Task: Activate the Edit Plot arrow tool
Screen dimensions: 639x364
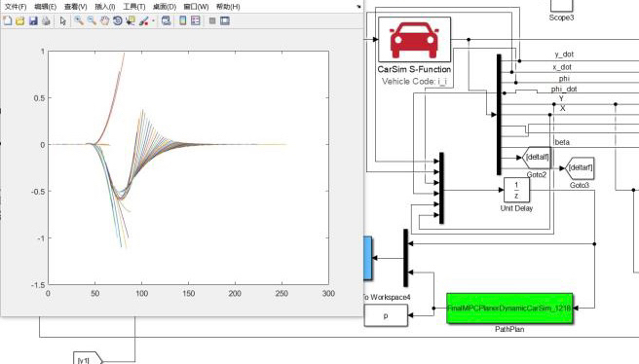Action: (x=62, y=20)
